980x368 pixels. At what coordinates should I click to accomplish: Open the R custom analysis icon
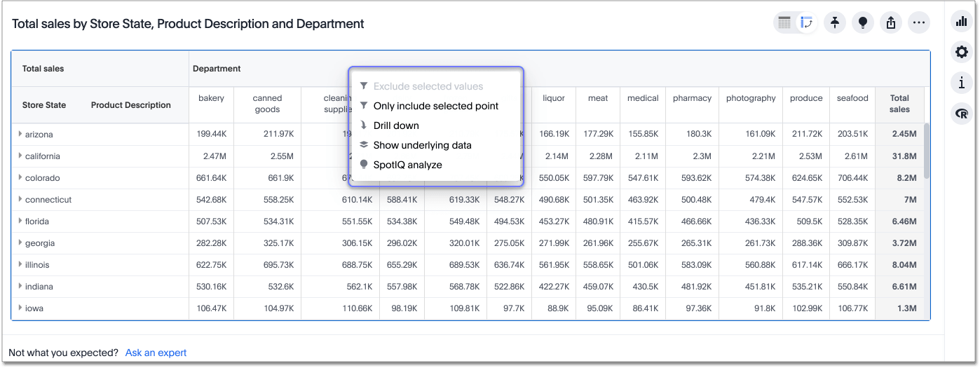pyautogui.click(x=960, y=114)
